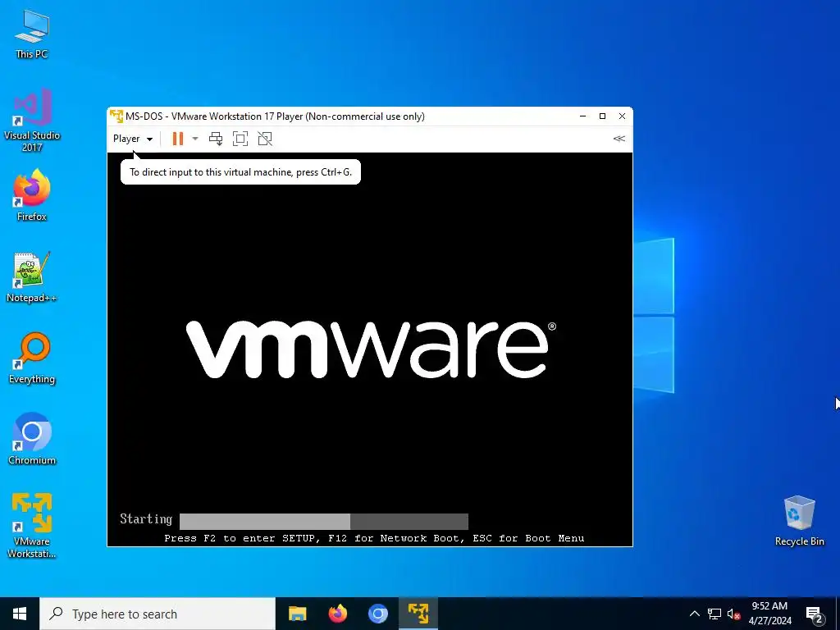The width and height of the screenshot is (840, 630).
Task: Select the Notepad++ desktop shortcut
Action: point(32,277)
